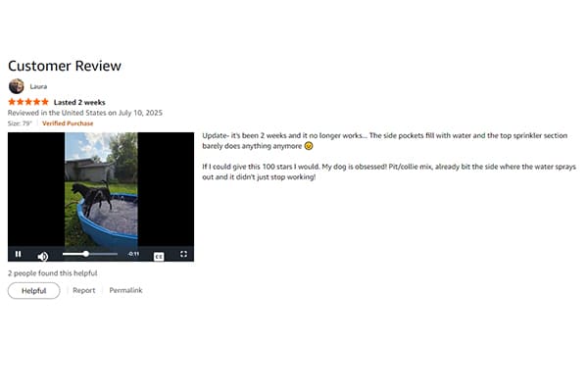Open video in fullscreen mode
This screenshot has height=392, width=588.
183,254
